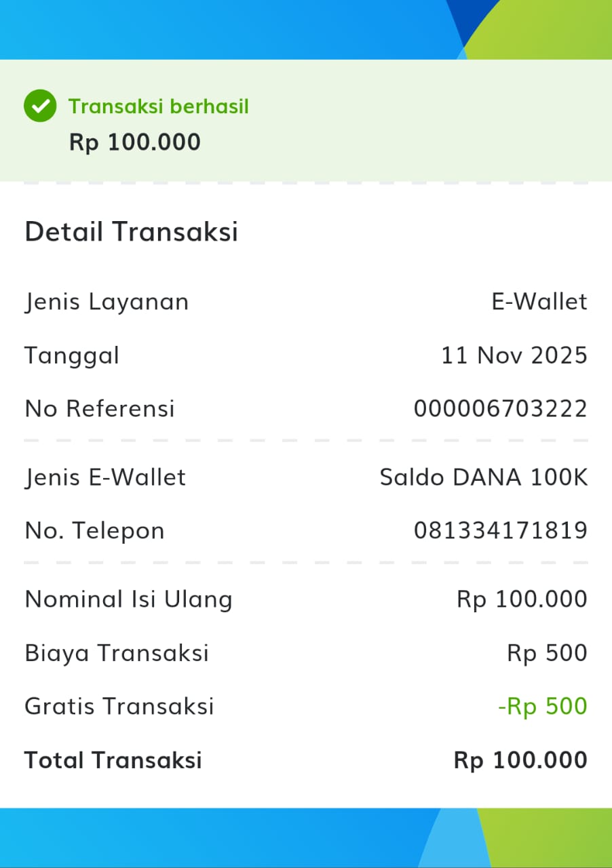
Task: Click the green -Rp 500 discount value
Action: [542, 707]
